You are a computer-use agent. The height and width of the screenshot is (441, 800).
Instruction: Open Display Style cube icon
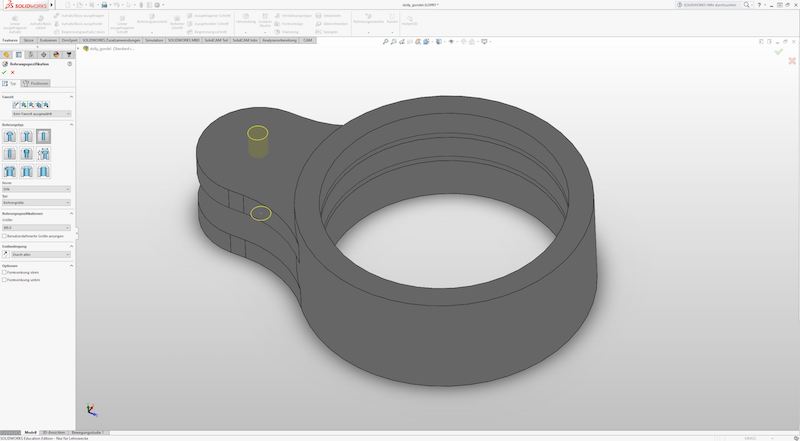[x=439, y=41]
